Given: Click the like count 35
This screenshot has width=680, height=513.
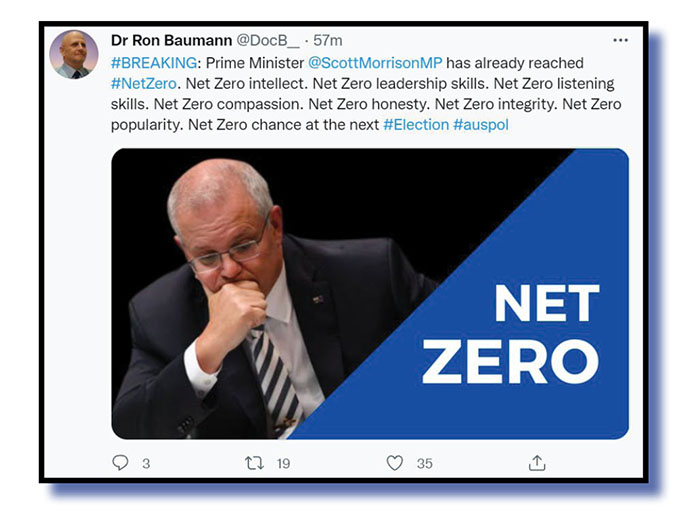Looking at the screenshot, I should pos(424,463).
